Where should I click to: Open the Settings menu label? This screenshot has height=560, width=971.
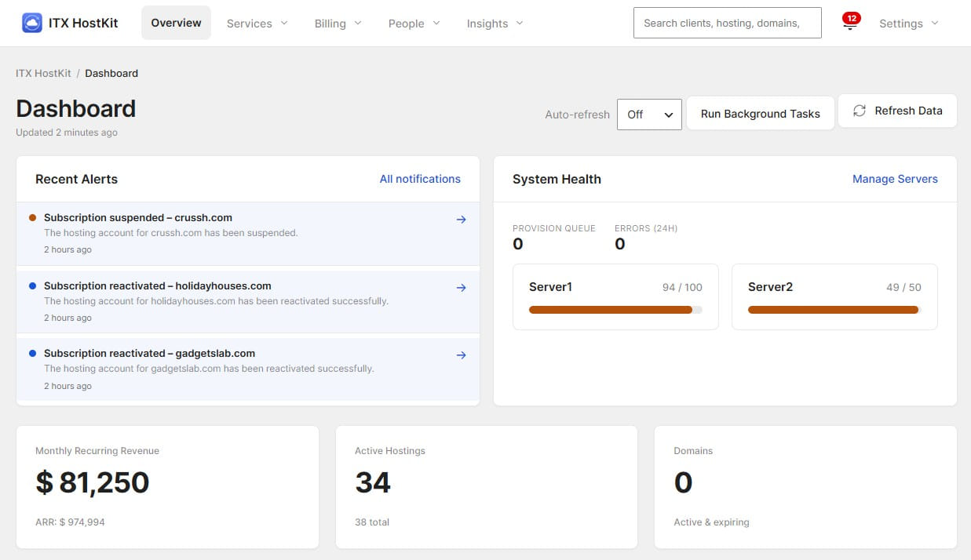(x=900, y=24)
